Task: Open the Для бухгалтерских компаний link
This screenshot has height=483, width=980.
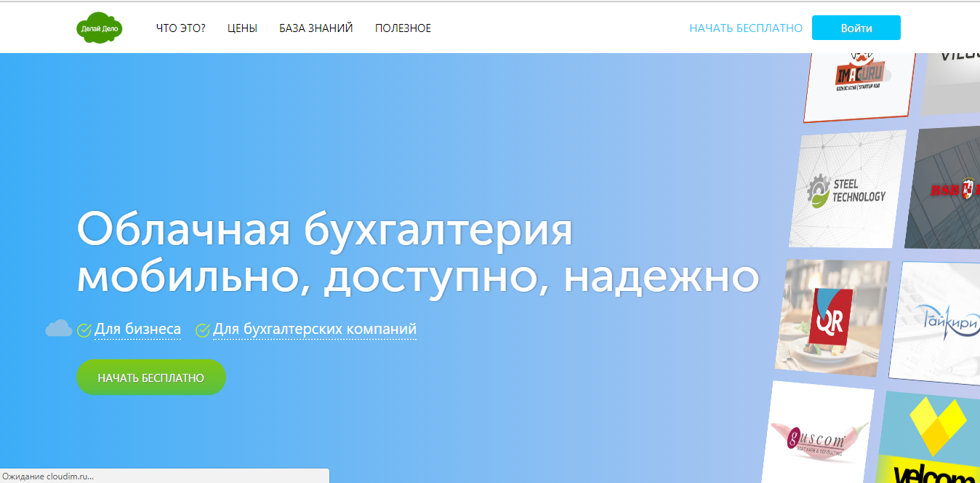Action: (x=314, y=329)
